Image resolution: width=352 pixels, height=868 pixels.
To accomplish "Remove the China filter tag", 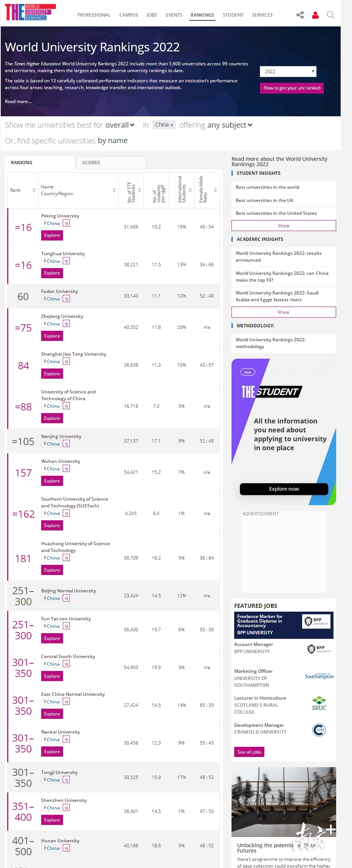I will point(172,125).
